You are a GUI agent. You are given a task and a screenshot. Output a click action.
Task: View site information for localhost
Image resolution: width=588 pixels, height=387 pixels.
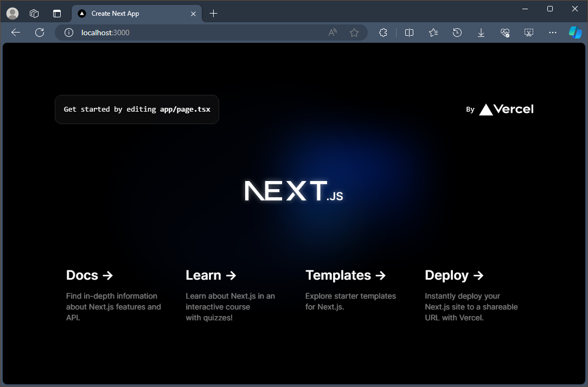pos(68,33)
